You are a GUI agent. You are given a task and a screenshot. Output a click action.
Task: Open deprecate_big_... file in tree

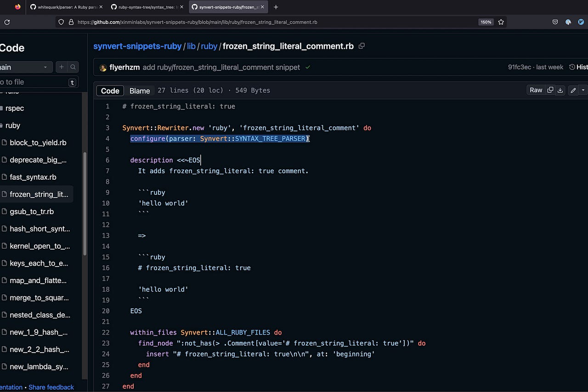pyautogui.click(x=38, y=160)
